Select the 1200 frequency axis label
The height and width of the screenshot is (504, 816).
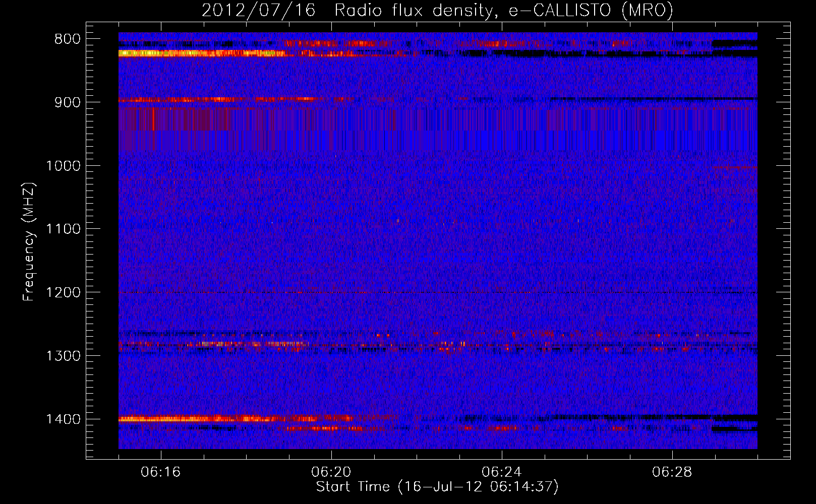63,293
